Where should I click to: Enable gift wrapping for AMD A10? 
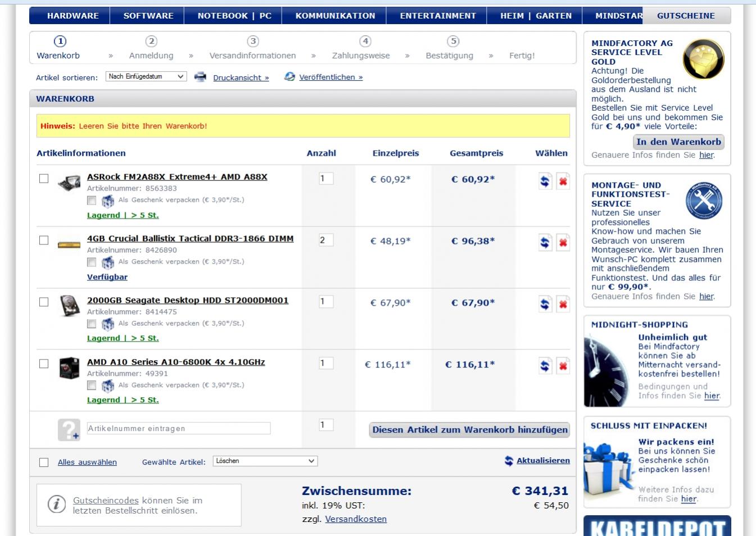[x=92, y=385]
